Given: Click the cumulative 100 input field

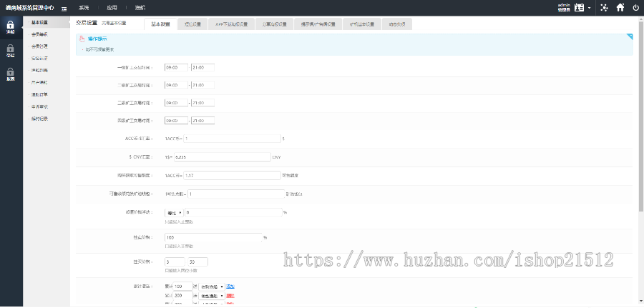Looking at the screenshot, I should [x=183, y=287].
